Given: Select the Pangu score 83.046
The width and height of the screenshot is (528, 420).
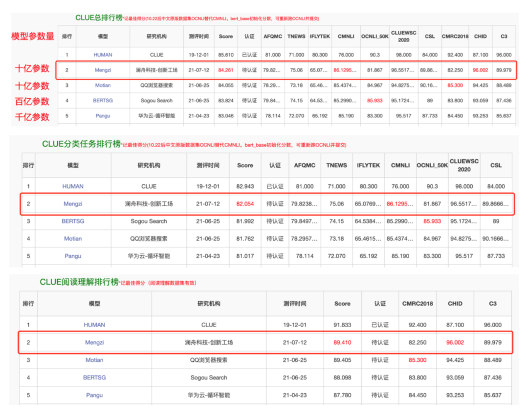Looking at the screenshot, I should 225,115.
